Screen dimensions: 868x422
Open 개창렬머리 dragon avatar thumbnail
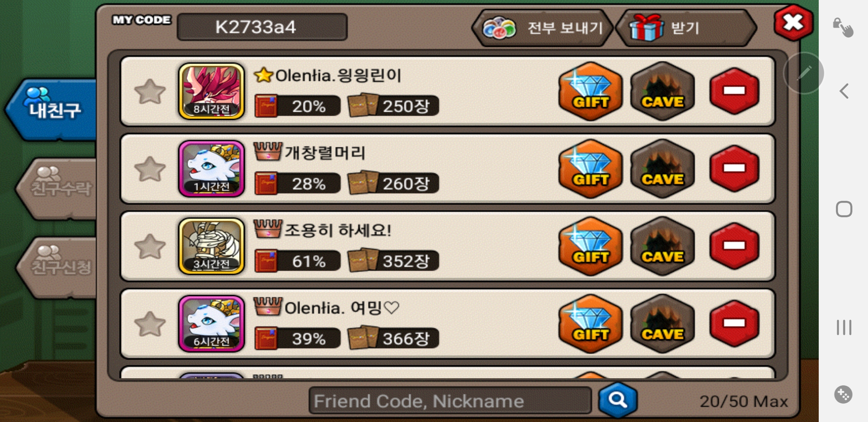click(212, 169)
